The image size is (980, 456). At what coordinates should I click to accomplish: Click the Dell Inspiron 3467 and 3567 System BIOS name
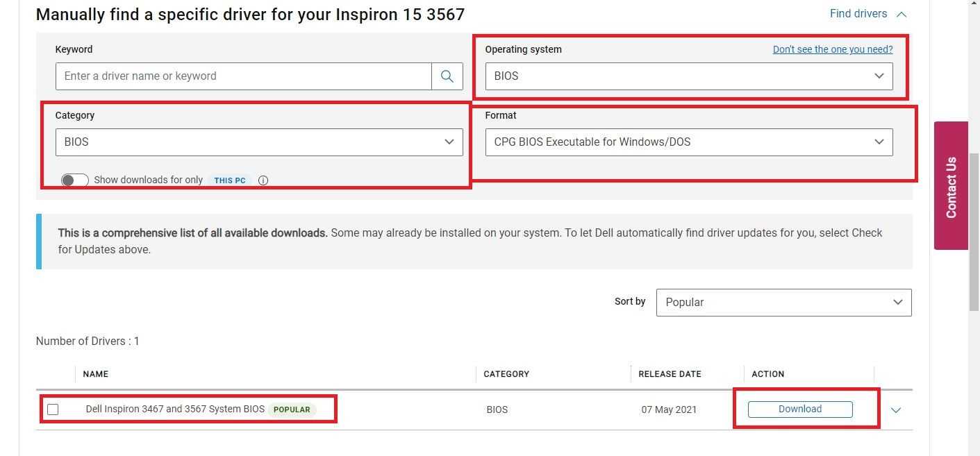pos(175,409)
